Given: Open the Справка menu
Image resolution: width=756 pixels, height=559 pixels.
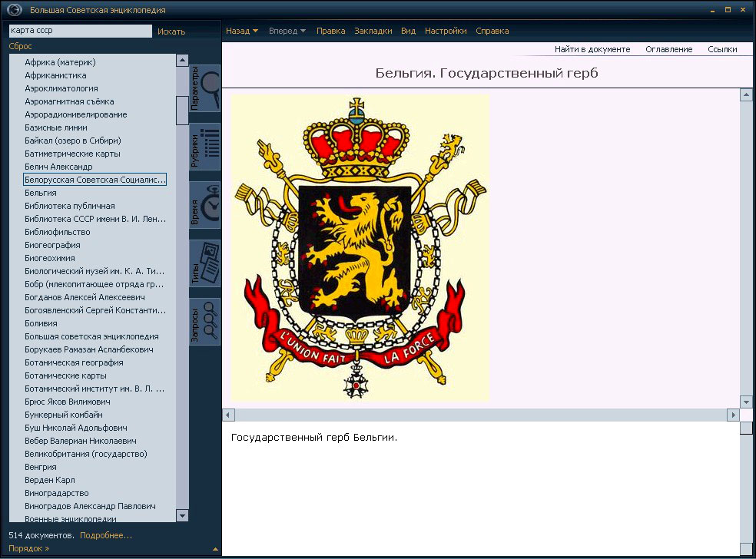Looking at the screenshot, I should tap(492, 31).
